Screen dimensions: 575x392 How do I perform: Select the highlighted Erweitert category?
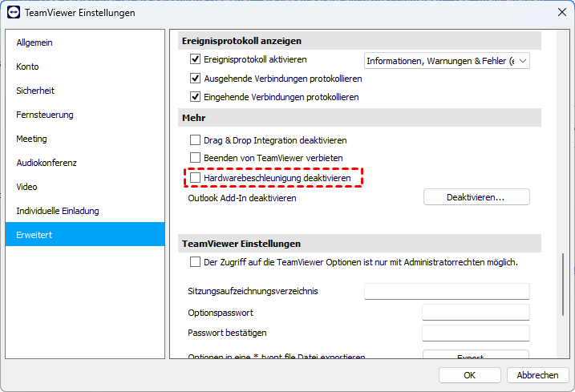point(85,235)
